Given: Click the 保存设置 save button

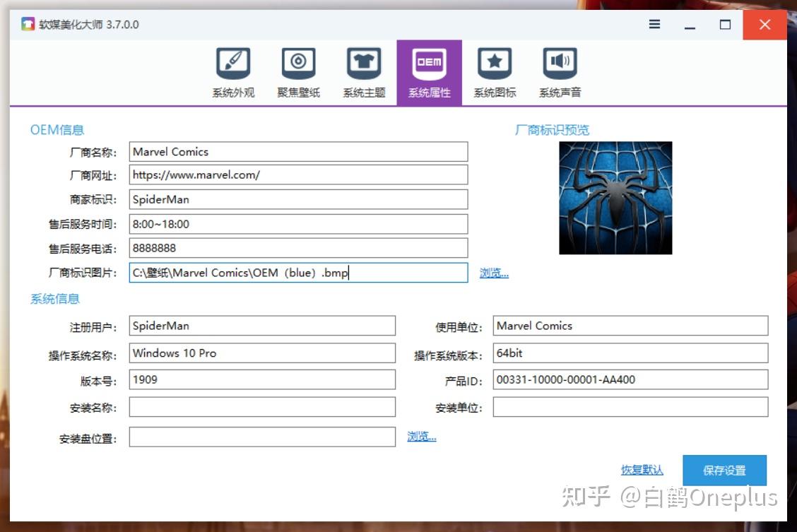Looking at the screenshot, I should pyautogui.click(x=724, y=470).
